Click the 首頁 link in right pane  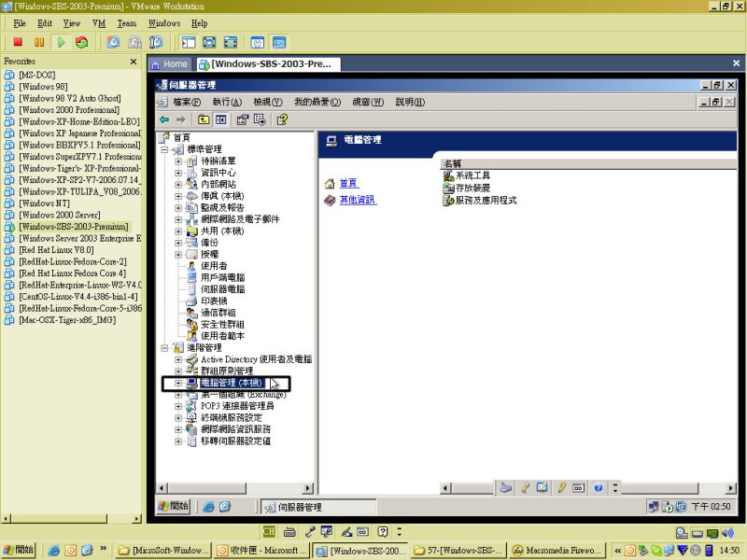click(348, 183)
